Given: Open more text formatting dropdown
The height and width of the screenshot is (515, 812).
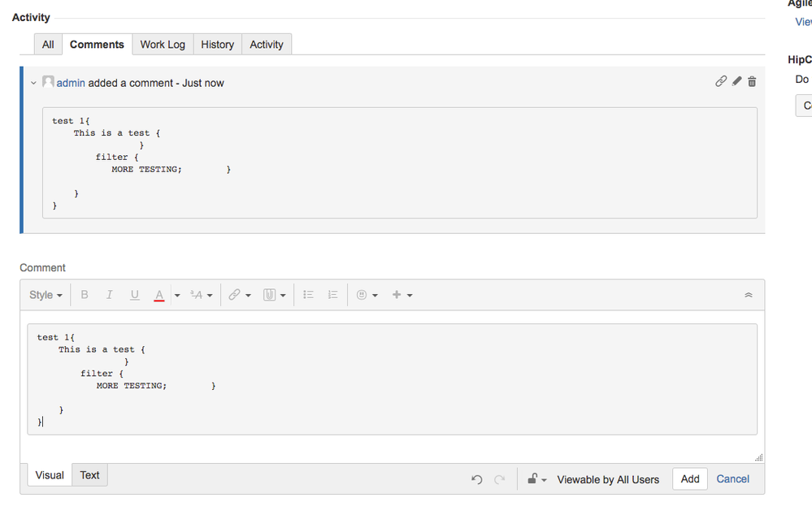Looking at the screenshot, I should tap(201, 295).
